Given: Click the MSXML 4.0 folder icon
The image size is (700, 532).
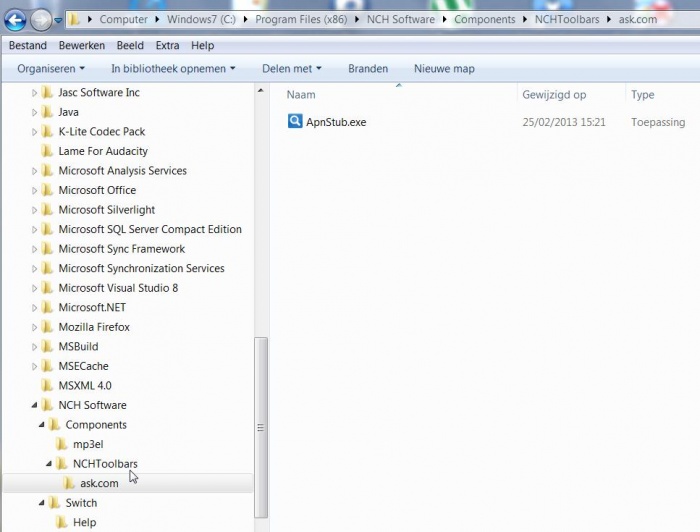Looking at the screenshot, I should (x=47, y=386).
